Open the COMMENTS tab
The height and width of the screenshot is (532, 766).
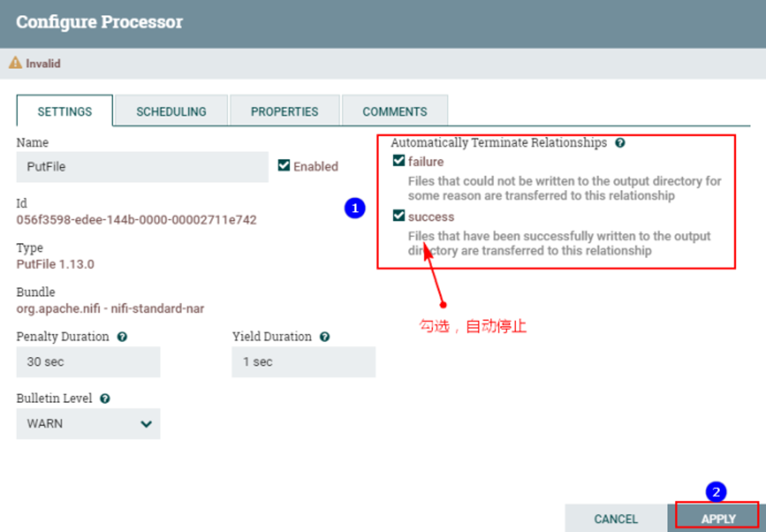(x=395, y=111)
